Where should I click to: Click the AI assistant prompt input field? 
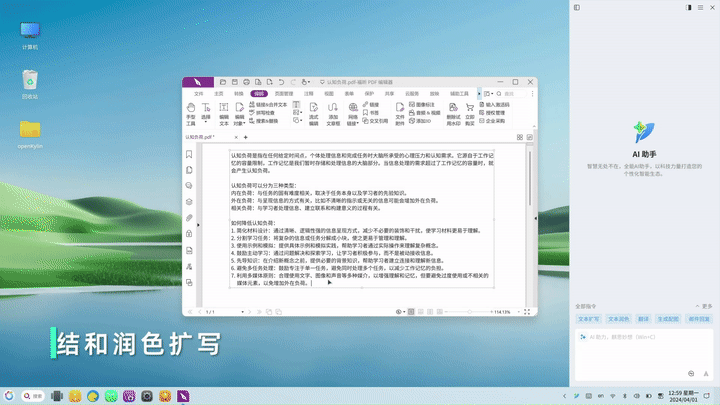(644, 354)
